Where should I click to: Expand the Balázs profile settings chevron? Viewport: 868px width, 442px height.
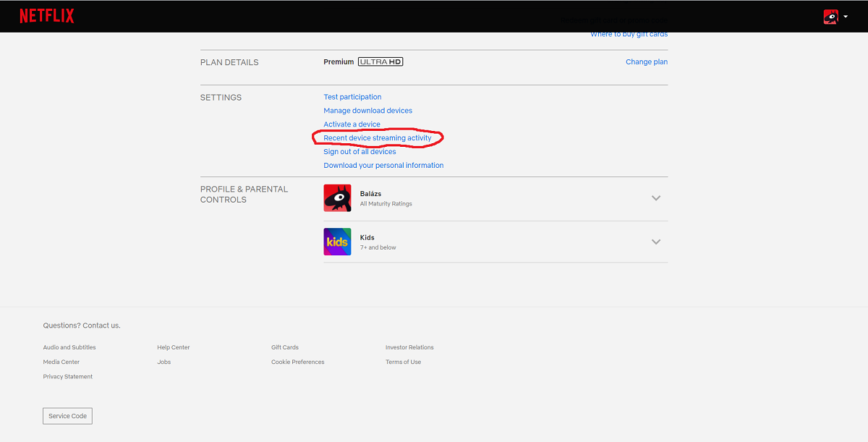655,198
